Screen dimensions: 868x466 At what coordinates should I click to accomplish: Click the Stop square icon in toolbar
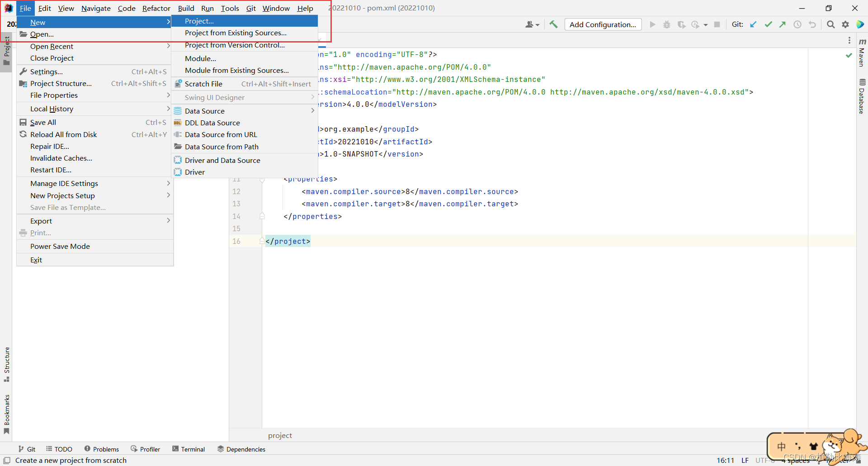tap(717, 24)
